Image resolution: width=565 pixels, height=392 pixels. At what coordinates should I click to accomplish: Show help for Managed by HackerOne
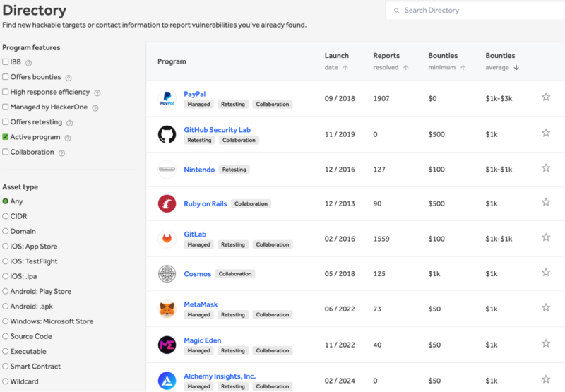point(95,108)
